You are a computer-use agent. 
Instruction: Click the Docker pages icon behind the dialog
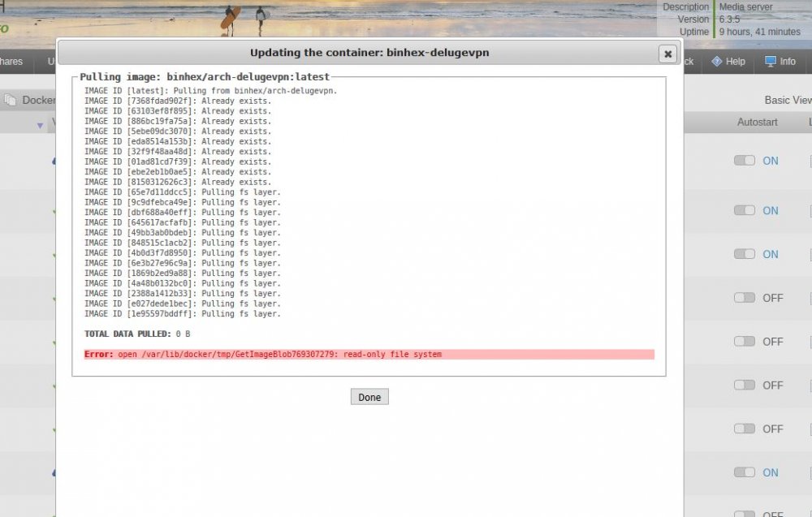click(x=10, y=100)
